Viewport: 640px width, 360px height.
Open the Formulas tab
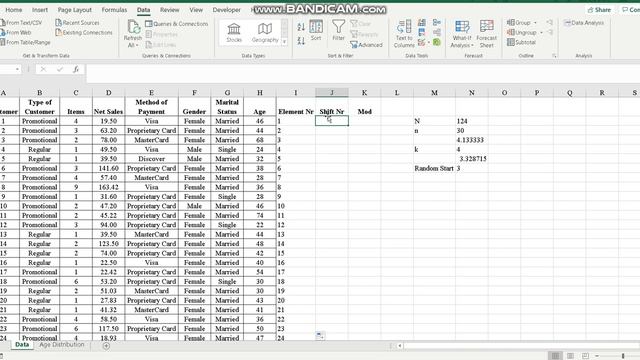click(x=114, y=10)
